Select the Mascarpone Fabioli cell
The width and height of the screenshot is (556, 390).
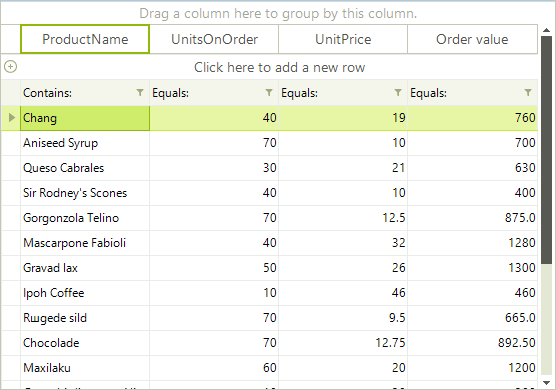pos(85,243)
